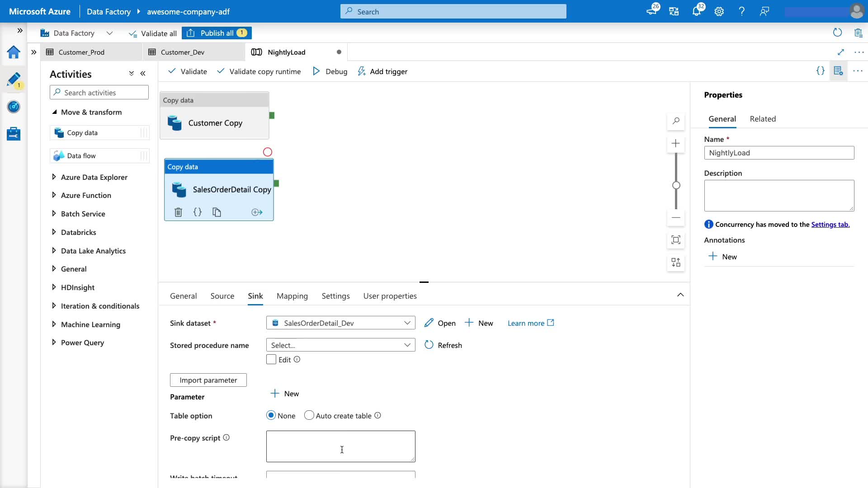Switch to the Mapping tab
Screen dimensions: 868x488
point(292,296)
